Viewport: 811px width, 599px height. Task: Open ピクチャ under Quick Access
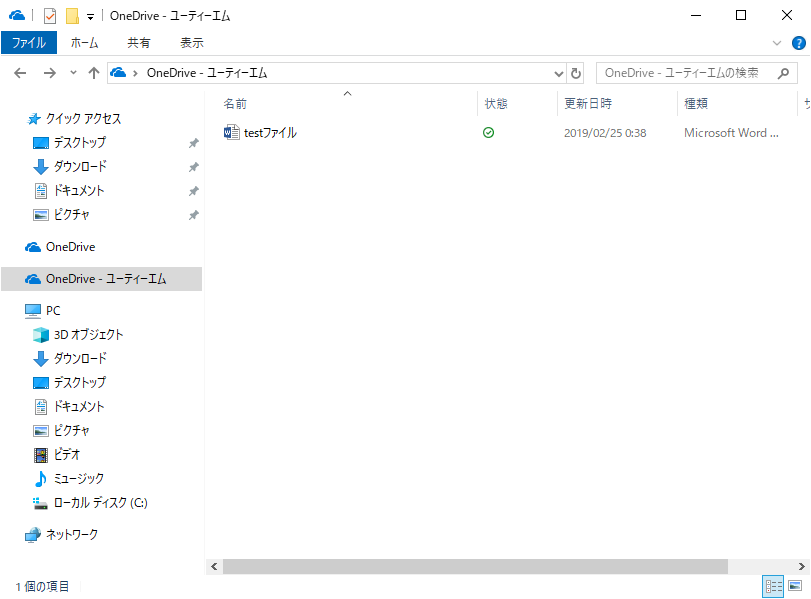(x=71, y=215)
